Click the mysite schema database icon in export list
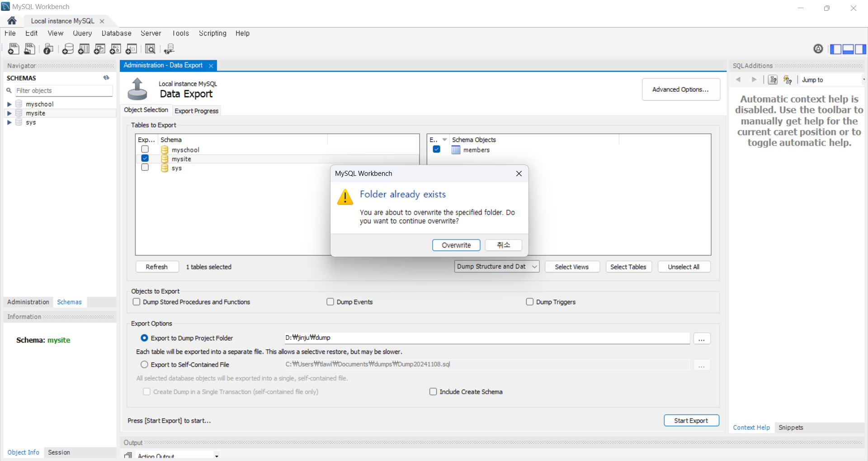This screenshot has height=461, width=868. point(165,159)
